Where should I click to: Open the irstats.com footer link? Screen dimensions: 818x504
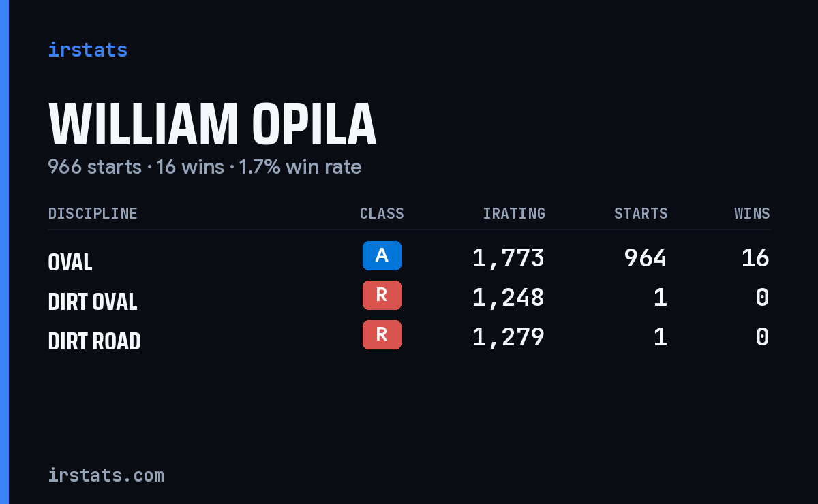106,475
